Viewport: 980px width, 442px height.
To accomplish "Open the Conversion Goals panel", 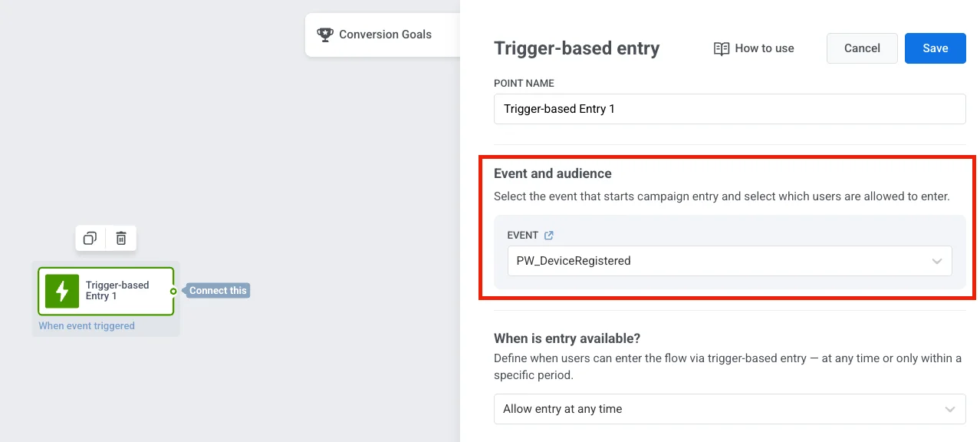I will (385, 35).
